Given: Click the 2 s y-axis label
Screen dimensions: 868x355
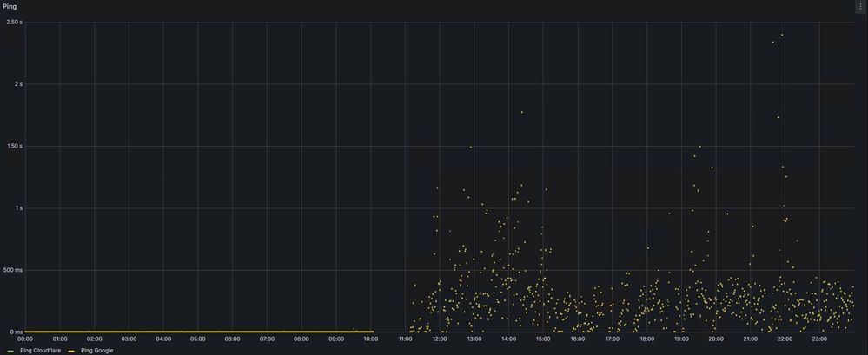Looking at the screenshot, I should pyautogui.click(x=17, y=84).
